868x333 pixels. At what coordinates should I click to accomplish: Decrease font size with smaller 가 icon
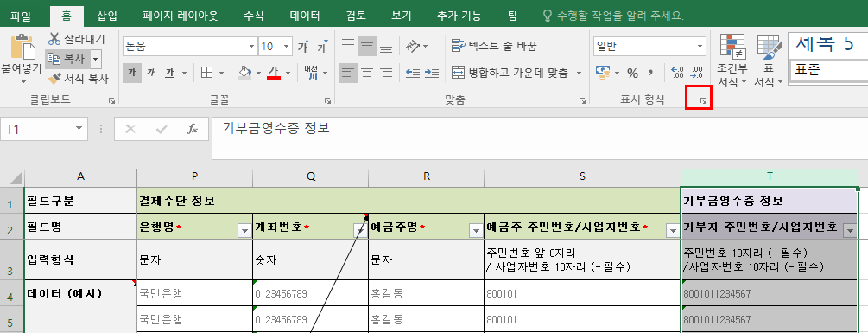tap(321, 47)
